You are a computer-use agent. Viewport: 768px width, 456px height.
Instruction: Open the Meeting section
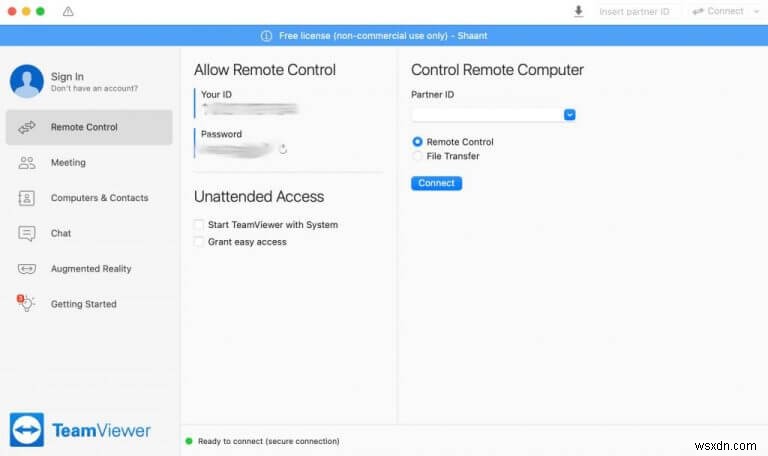[89, 163]
